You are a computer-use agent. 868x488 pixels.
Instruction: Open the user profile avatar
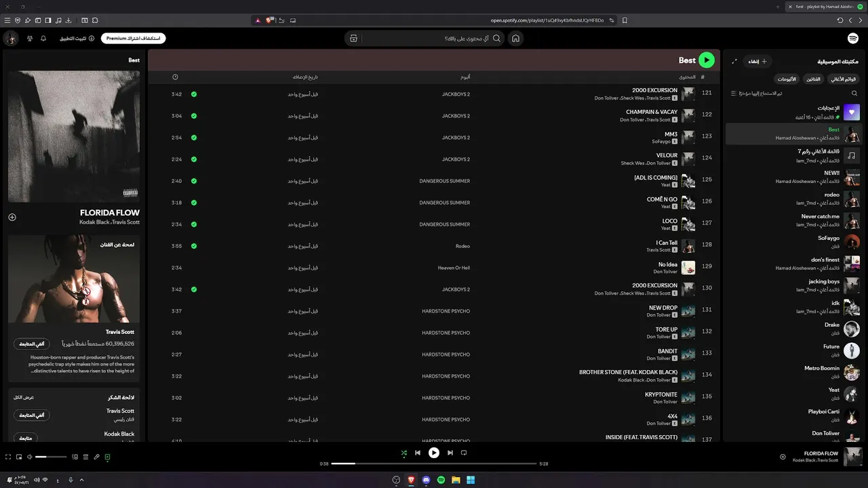point(11,39)
